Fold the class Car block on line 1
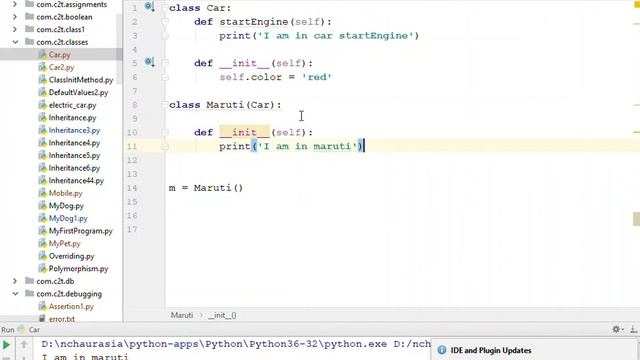 pos(165,8)
